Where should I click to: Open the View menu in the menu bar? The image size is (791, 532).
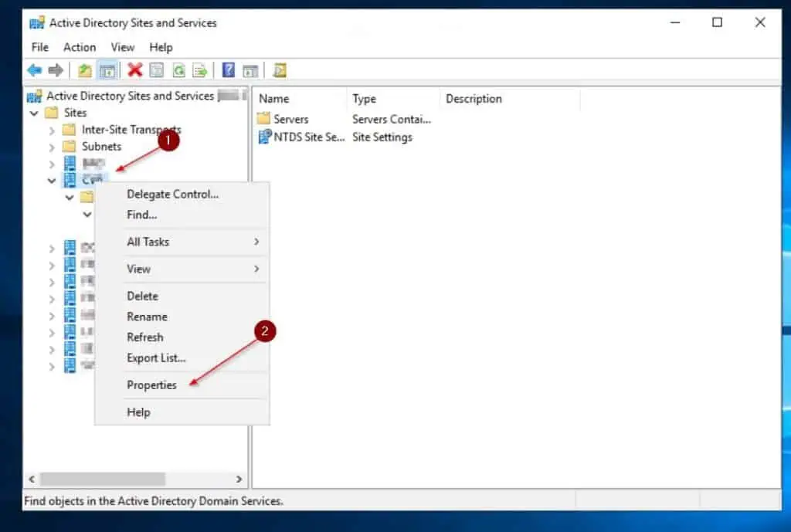click(123, 47)
